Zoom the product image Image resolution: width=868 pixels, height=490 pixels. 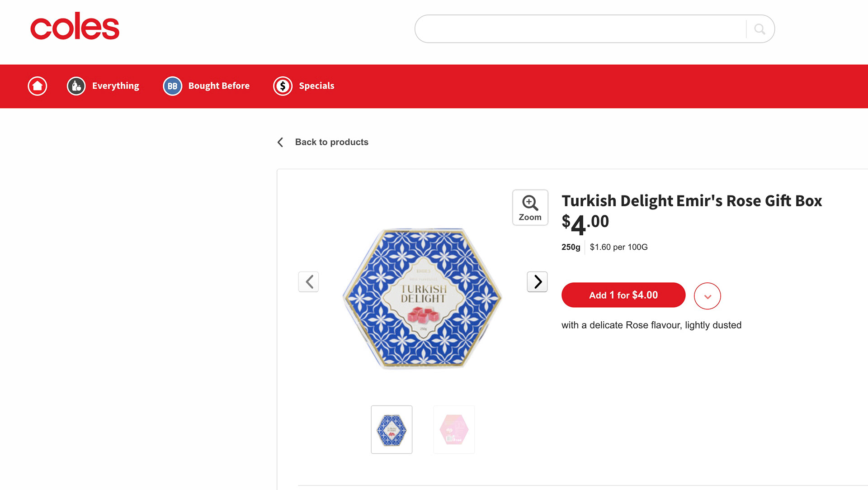tap(530, 208)
